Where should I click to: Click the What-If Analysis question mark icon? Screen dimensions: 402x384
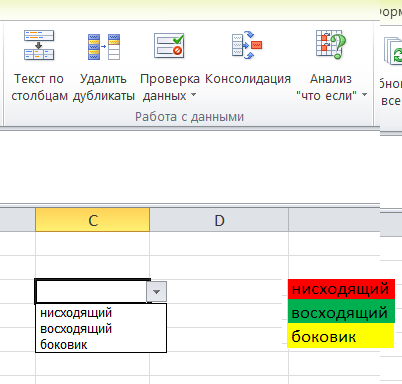point(331,44)
